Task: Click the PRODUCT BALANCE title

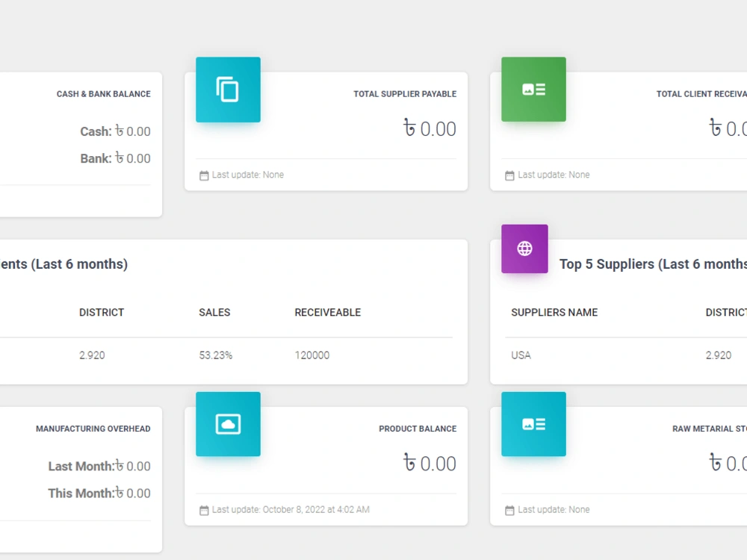Action: [x=418, y=429]
